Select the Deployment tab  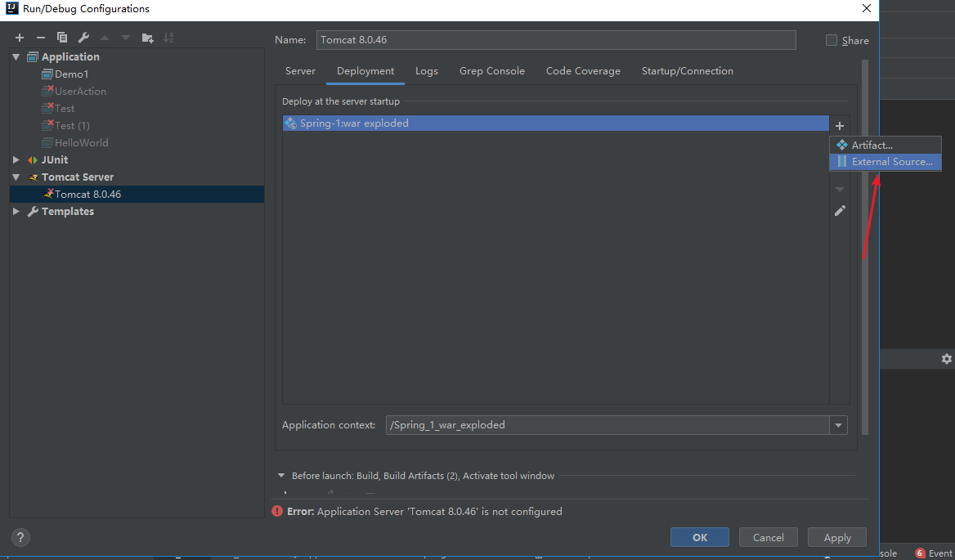click(x=365, y=71)
